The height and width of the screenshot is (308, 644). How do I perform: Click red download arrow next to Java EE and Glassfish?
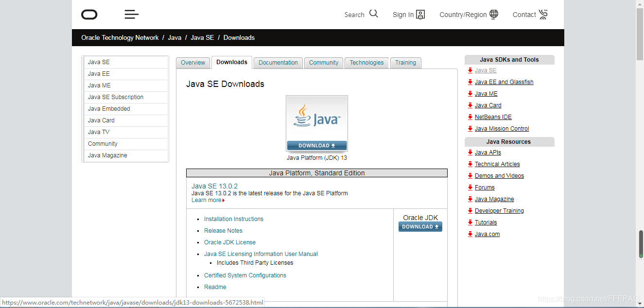[470, 82]
